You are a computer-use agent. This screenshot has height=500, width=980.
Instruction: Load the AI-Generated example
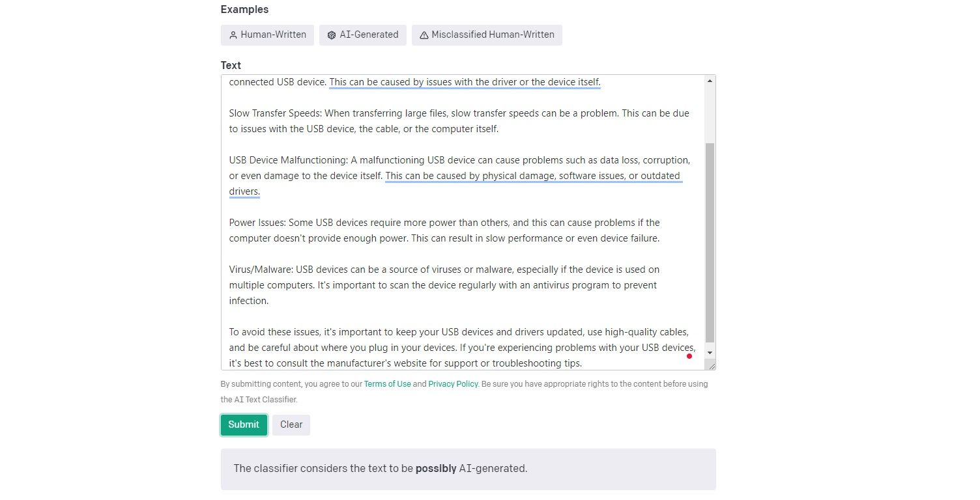tap(363, 35)
